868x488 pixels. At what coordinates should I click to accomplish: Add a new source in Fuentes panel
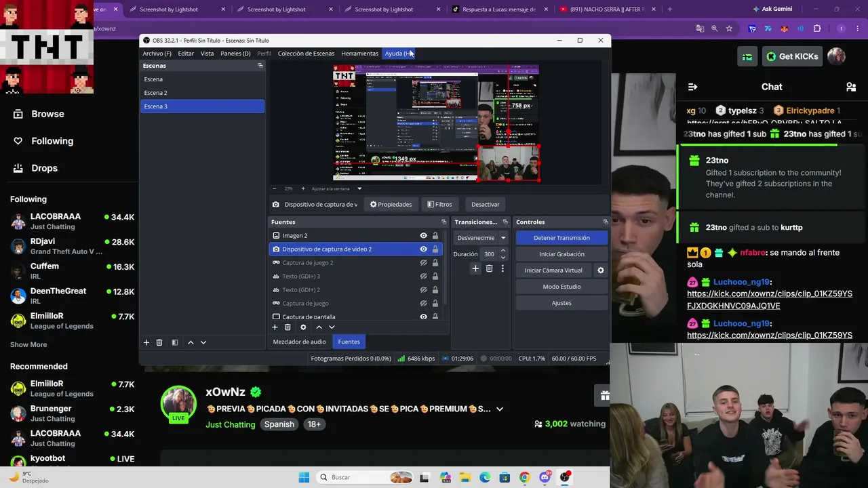tap(275, 327)
